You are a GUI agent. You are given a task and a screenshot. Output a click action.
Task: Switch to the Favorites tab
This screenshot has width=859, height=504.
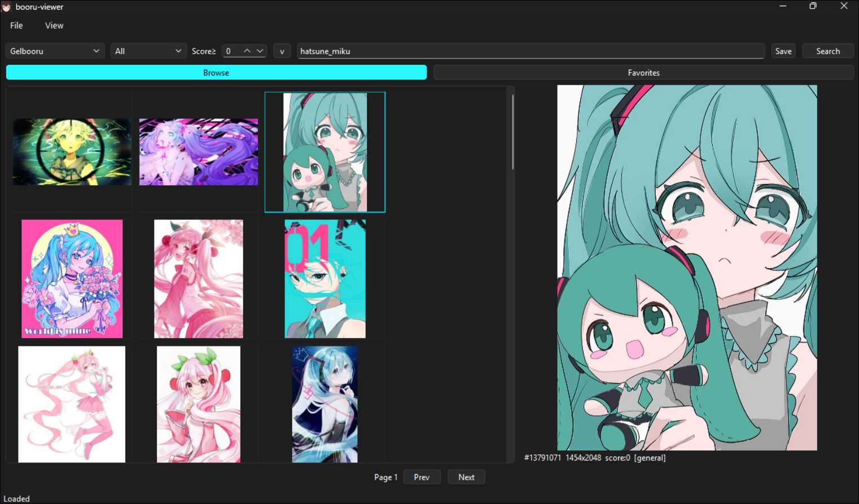click(x=643, y=72)
